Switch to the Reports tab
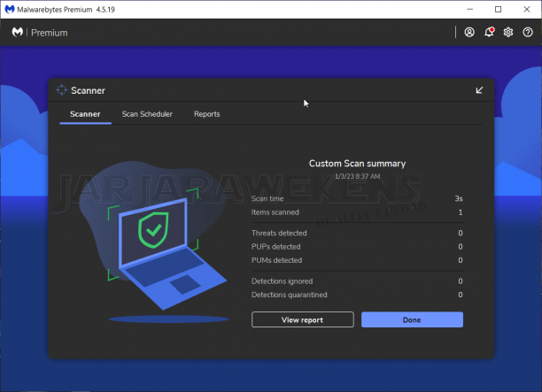Viewport: 542px width, 392px height. coord(206,114)
